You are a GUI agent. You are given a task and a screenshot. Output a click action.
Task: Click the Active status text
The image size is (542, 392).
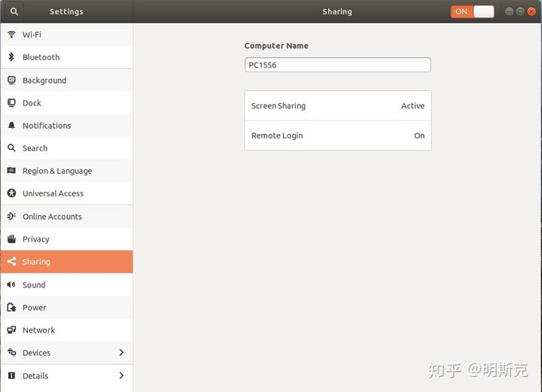pos(413,105)
